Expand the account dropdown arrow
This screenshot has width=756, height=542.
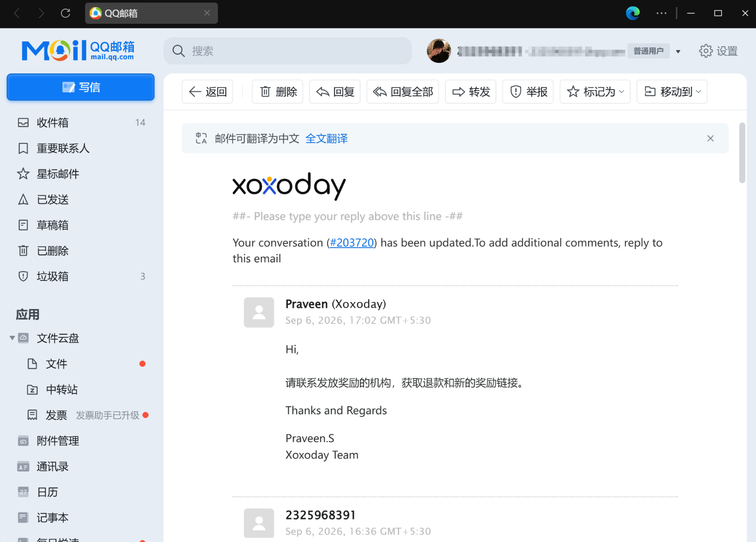point(678,51)
